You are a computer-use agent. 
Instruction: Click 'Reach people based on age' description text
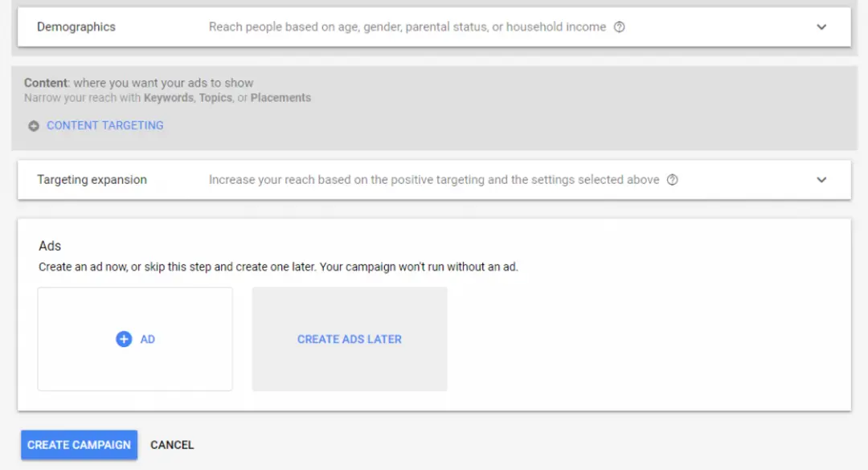(x=407, y=27)
